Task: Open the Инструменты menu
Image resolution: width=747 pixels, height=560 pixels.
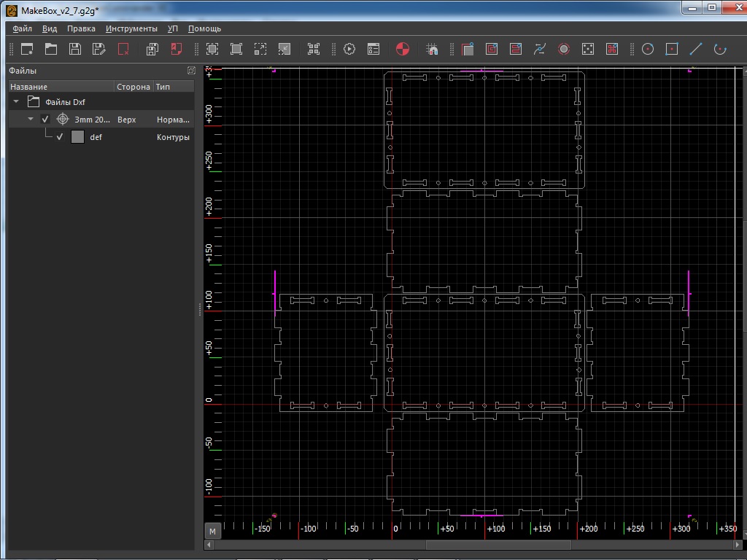Action: (x=131, y=28)
